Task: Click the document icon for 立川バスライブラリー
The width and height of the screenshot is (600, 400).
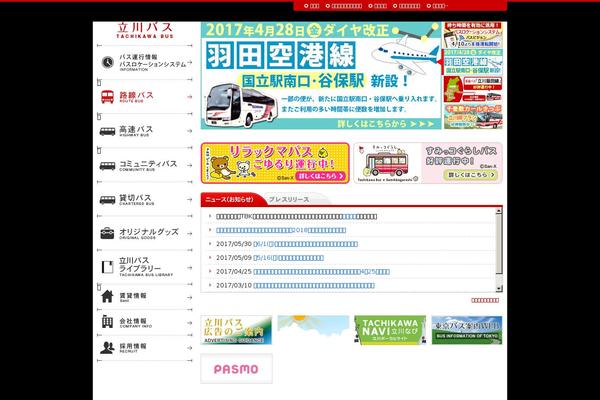Action: [x=108, y=267]
